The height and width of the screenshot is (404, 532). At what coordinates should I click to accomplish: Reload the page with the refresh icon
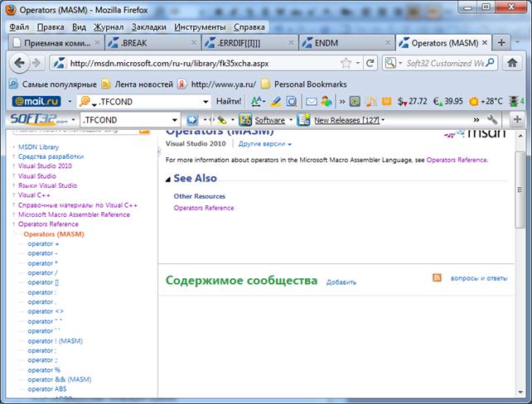370,63
